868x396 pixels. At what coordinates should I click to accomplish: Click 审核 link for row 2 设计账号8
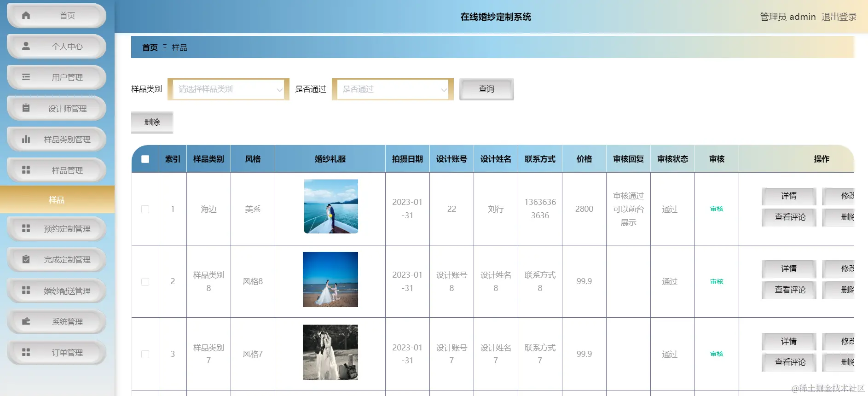coord(717,281)
